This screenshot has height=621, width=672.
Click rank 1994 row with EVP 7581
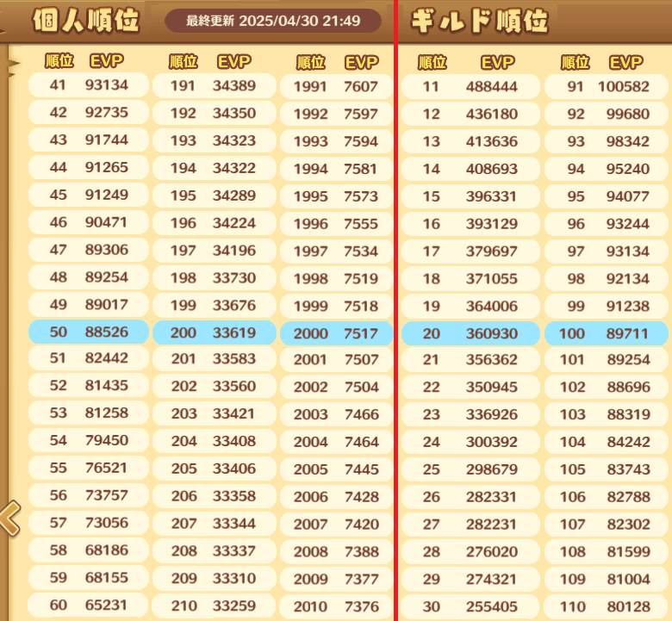pyautogui.click(x=336, y=169)
